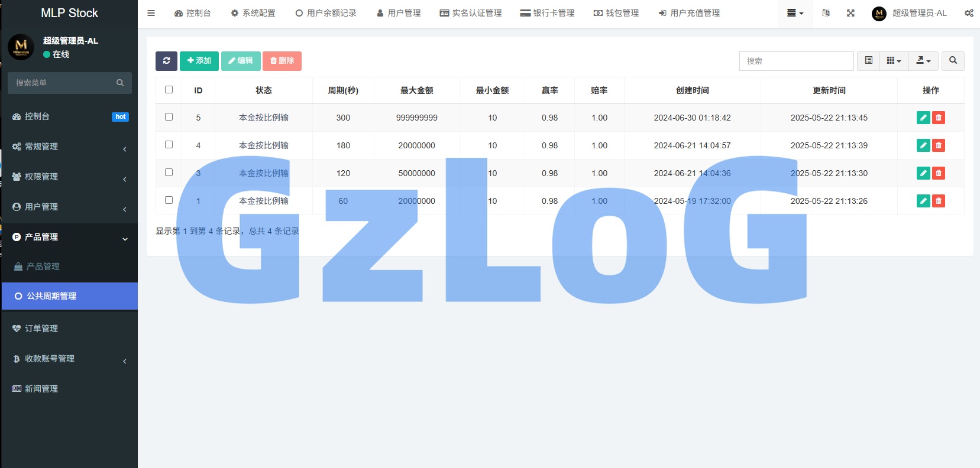This screenshot has width=980, height=468.
Task: Open the 用户充值管理 top navigation tab
Action: pyautogui.click(x=689, y=13)
